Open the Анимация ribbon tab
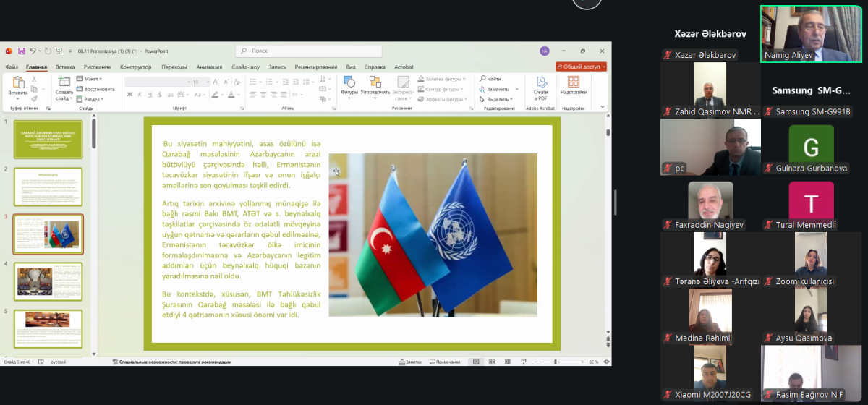Image resolution: width=868 pixels, height=405 pixels. pyautogui.click(x=209, y=67)
